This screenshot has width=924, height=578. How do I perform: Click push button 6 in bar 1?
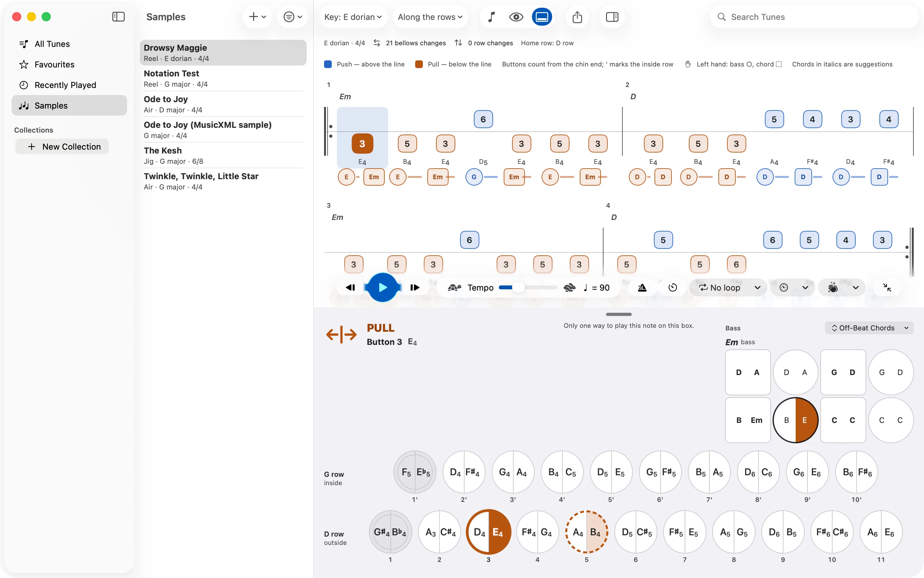click(x=483, y=119)
